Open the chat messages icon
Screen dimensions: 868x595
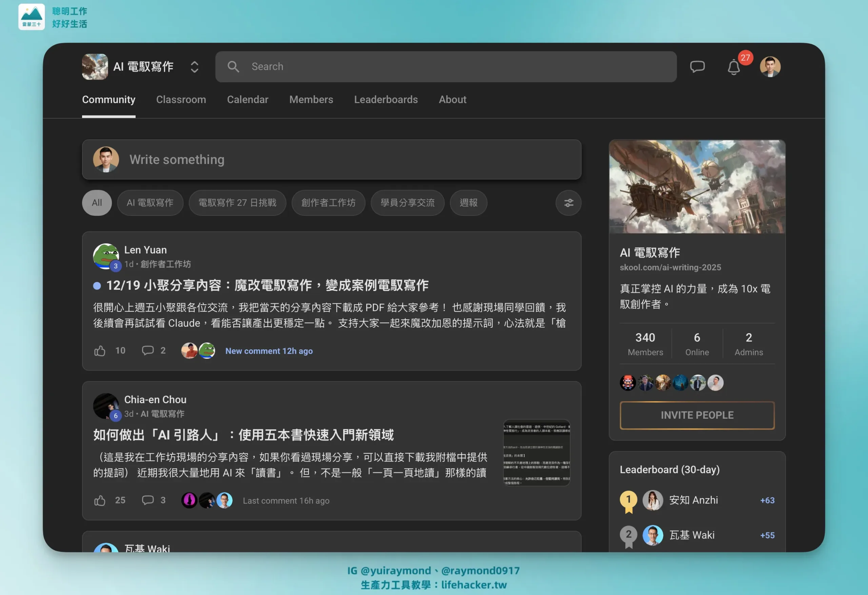pos(698,66)
